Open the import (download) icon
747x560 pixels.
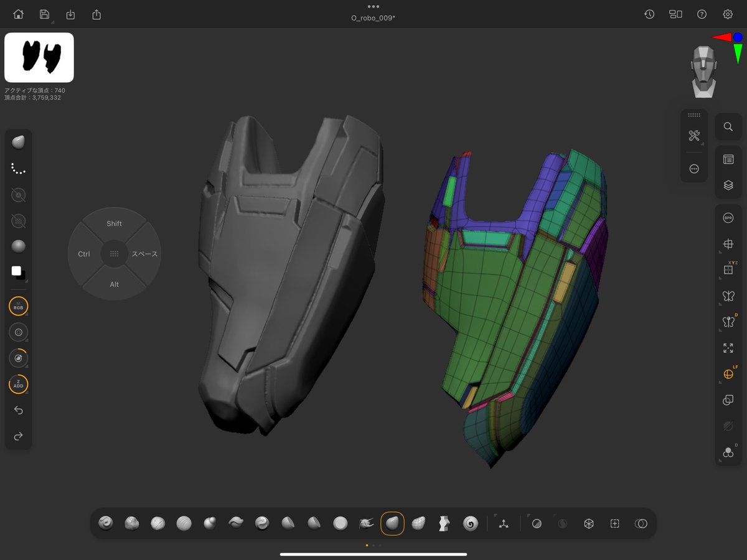[70, 14]
